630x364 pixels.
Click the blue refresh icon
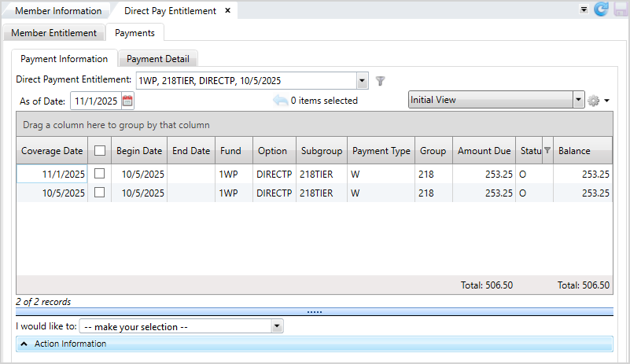pos(602,9)
